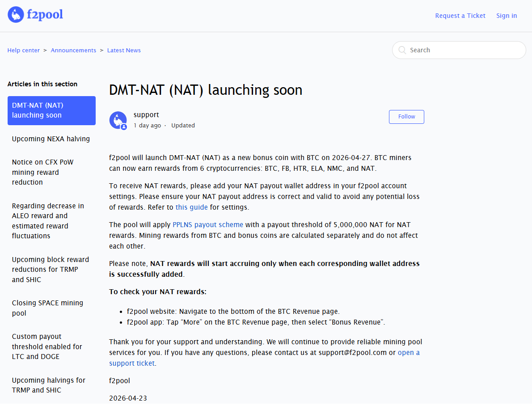Open Custom payout threshold for LTC and DOGE
Viewport: 532px width, 418px height.
47,346
